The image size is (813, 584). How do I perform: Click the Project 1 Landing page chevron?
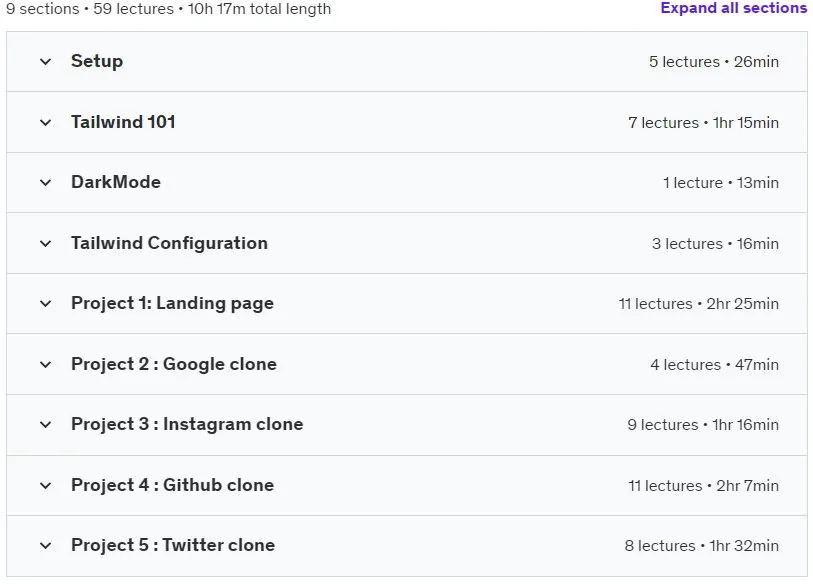click(46, 303)
